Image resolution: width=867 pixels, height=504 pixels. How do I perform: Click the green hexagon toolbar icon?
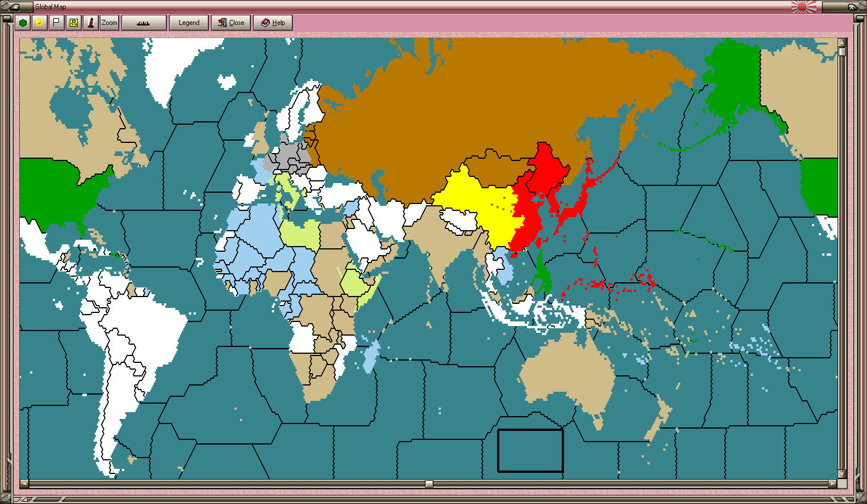(x=23, y=23)
